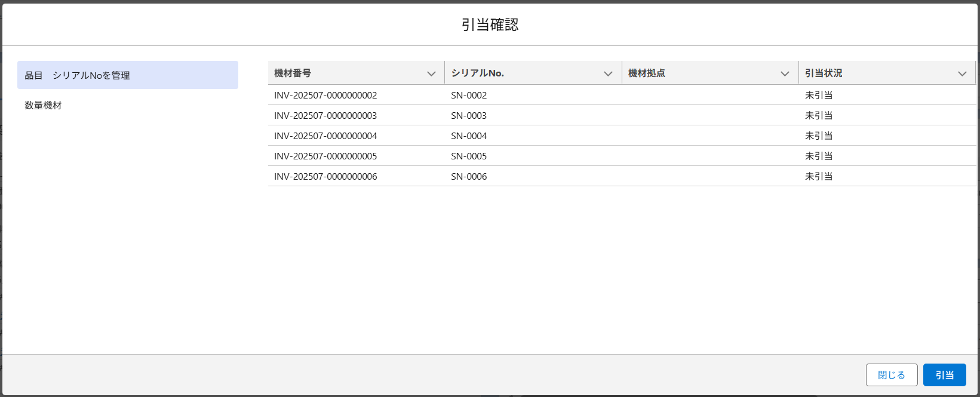Open the 機材番号 column dropdown chevron
The height and width of the screenshot is (397, 980).
(431, 73)
